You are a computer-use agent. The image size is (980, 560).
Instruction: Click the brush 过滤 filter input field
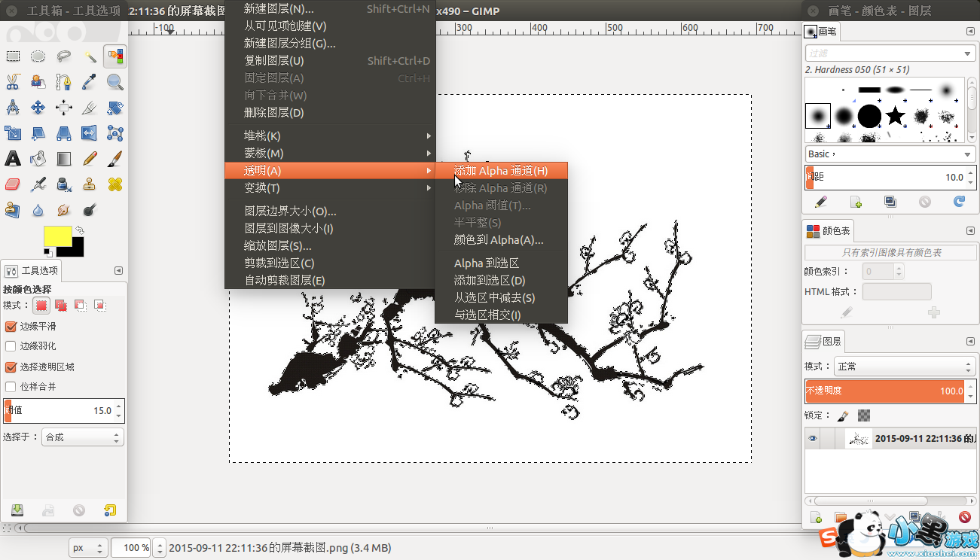pos(890,53)
